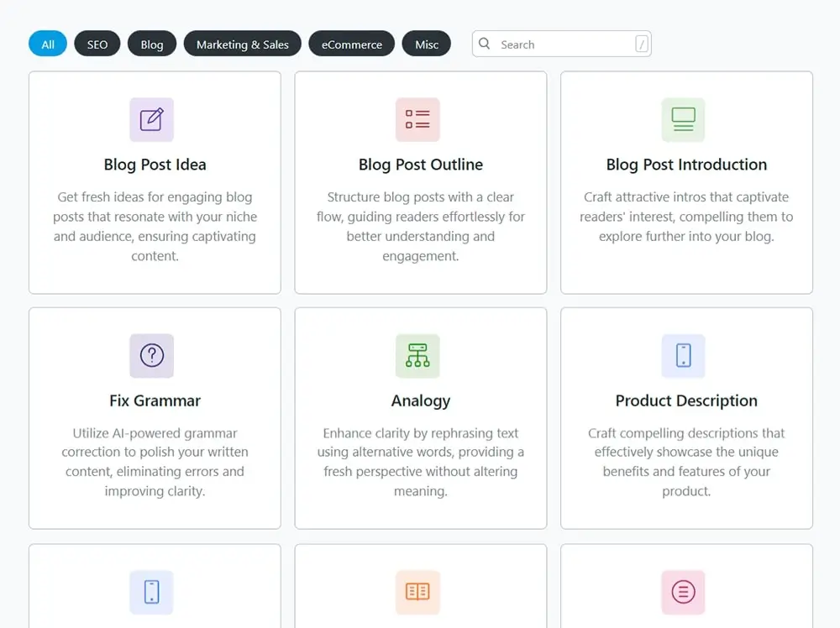This screenshot has width=840, height=628.
Task: Click the slash shortcut badge in search box
Action: [642, 44]
